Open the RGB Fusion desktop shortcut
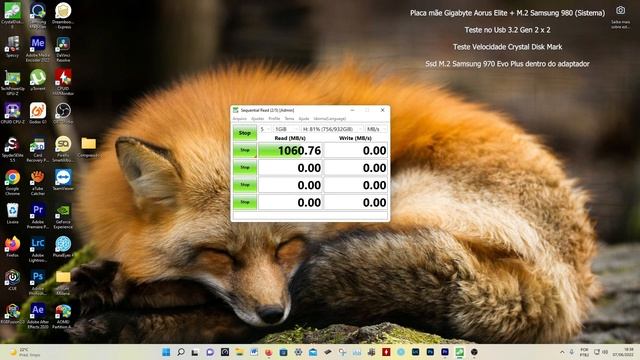This screenshot has height=360, width=640. click(x=13, y=314)
